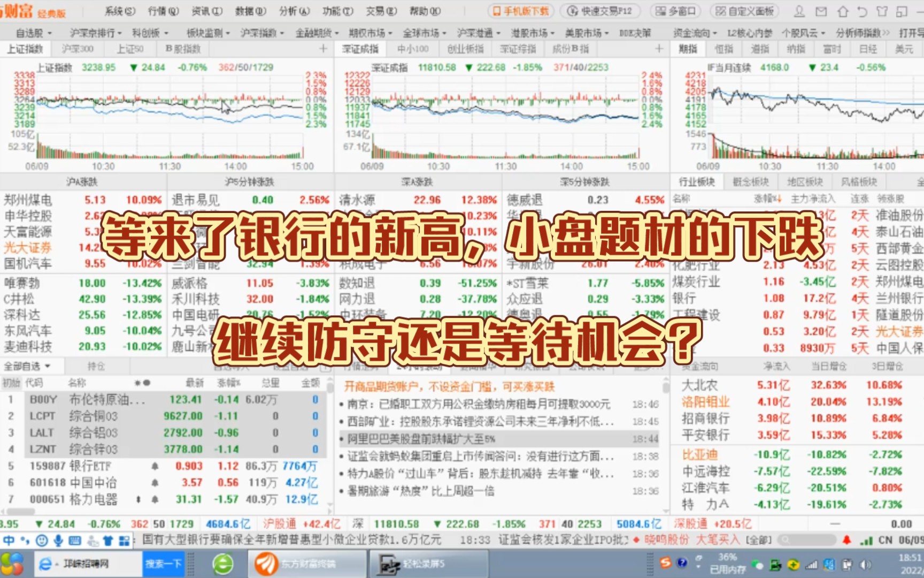Expand the 全部自选 list dropdown
Image resolution: width=924 pixels, height=578 pixels.
tap(27, 366)
